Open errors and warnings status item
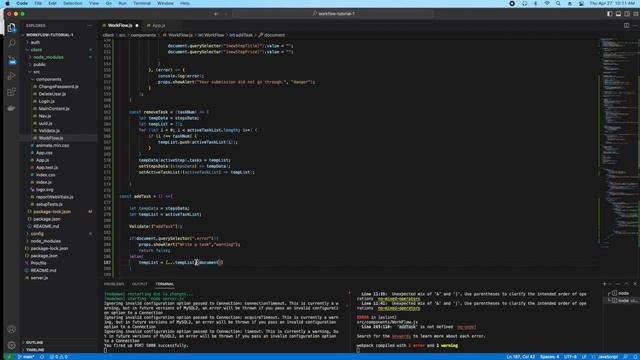Image resolution: width=640 pixels, height=360 pixels. [x=58, y=357]
